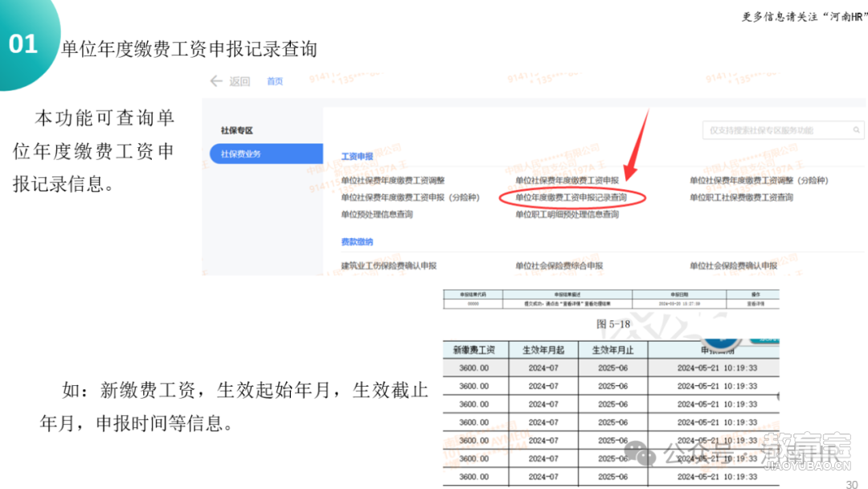Click the 社保专区 sidebar heading

(x=237, y=131)
